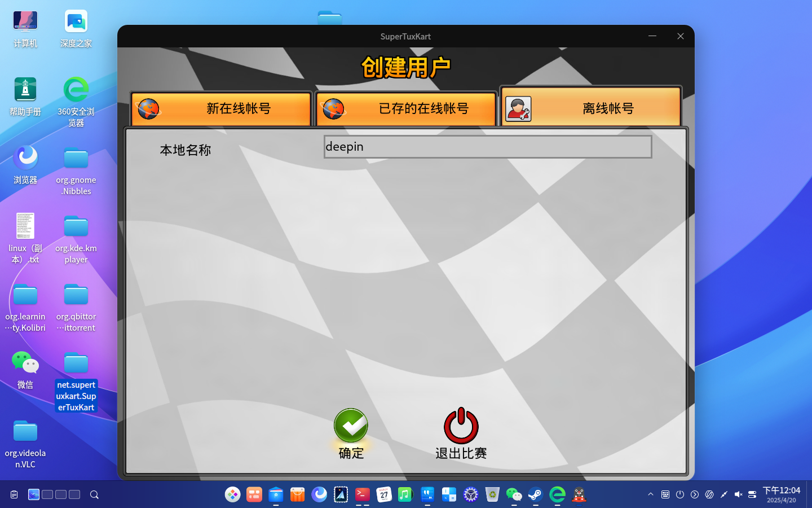The width and height of the screenshot is (812, 508).
Task: Click the 本地名称 input field
Action: point(488,147)
